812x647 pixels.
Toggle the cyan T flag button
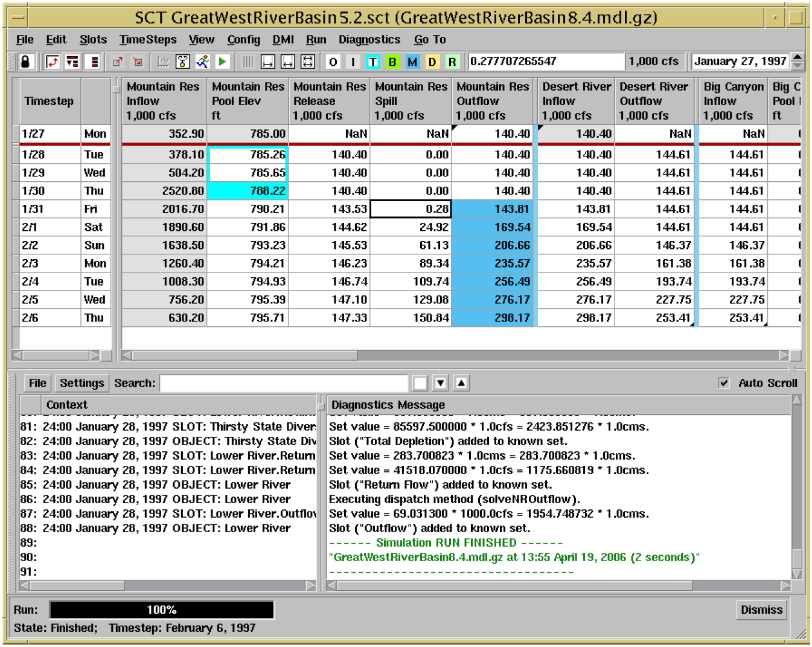(372, 62)
